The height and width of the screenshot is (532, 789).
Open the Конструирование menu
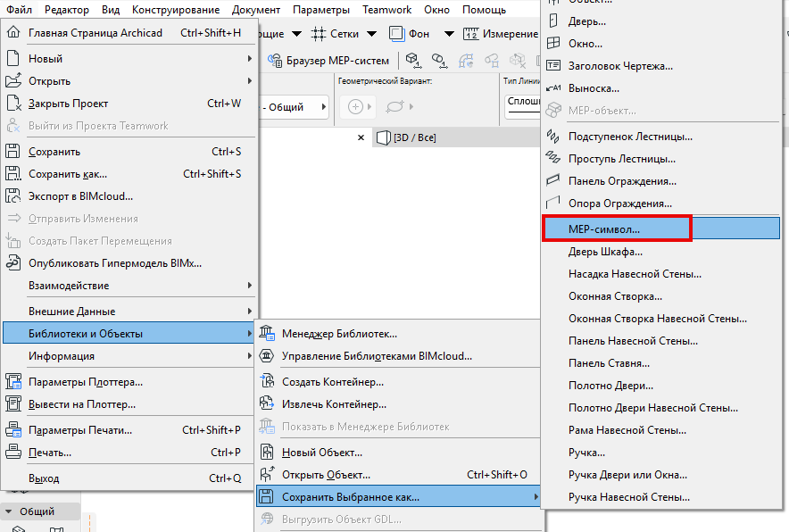176,10
